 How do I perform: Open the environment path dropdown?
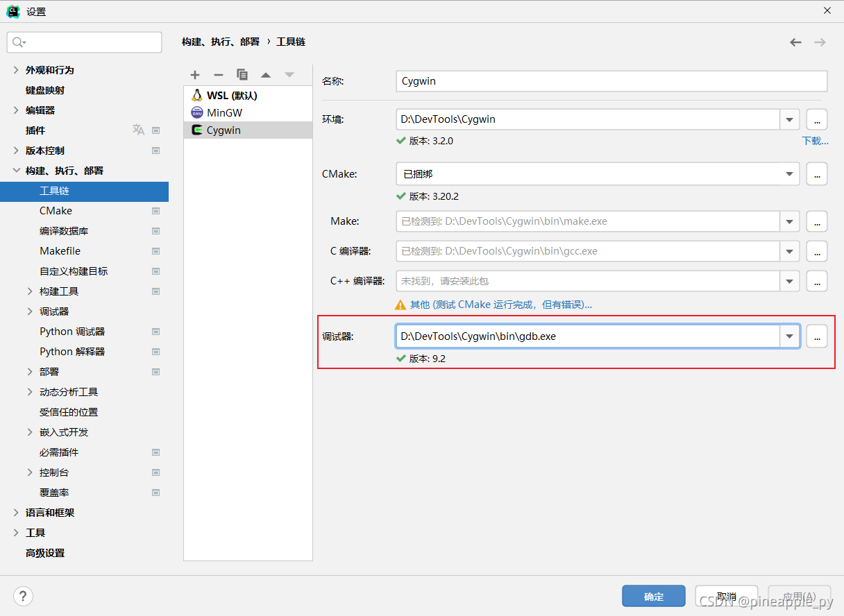pos(790,119)
